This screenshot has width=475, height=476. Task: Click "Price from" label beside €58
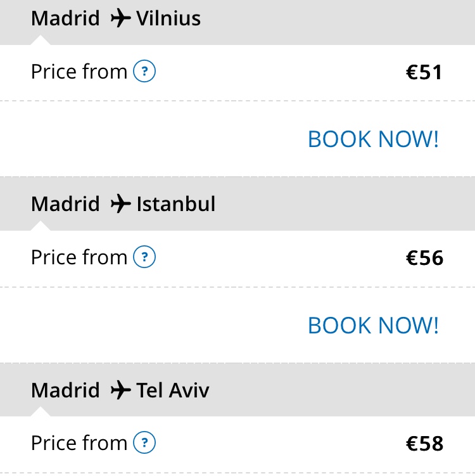[x=79, y=442]
